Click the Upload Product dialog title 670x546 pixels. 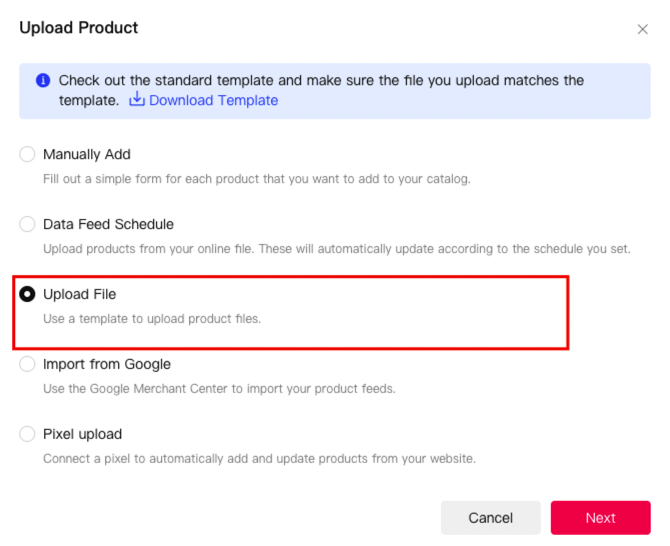click(79, 28)
